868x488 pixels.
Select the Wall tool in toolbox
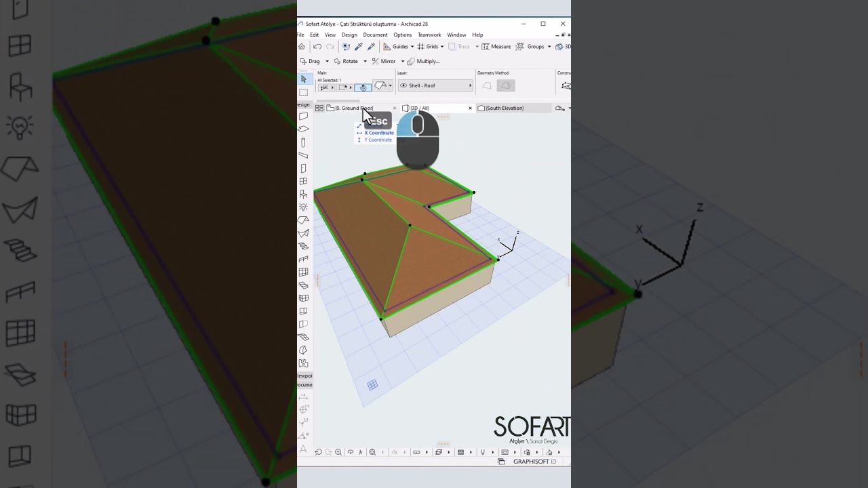tap(303, 117)
